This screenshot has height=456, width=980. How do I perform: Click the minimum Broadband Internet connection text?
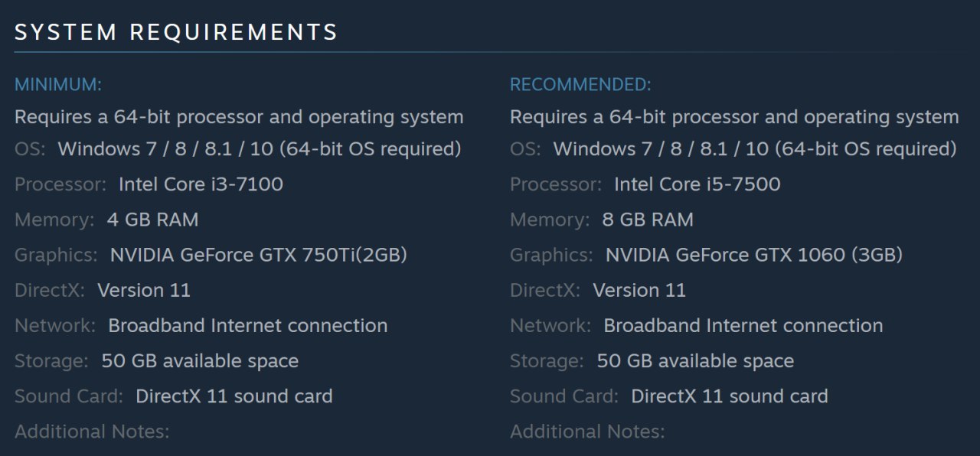click(247, 326)
